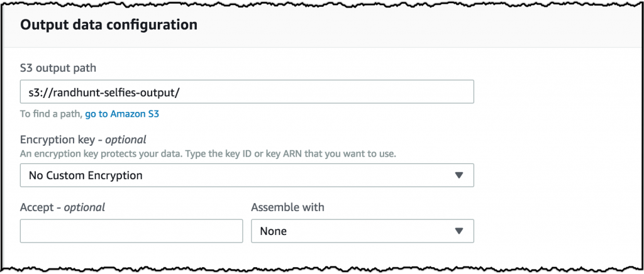Screen dimensions: 644x274
Task: Click the Encryption key - optional label
Action: tap(83, 140)
